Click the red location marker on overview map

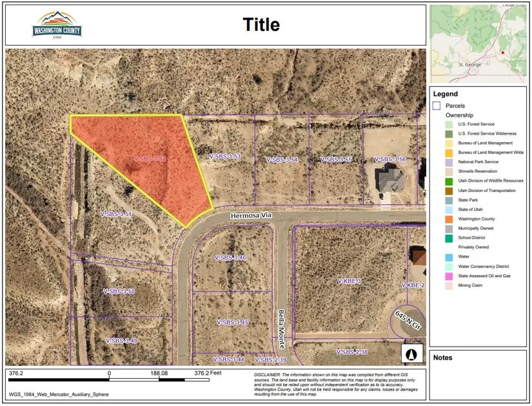click(x=502, y=52)
